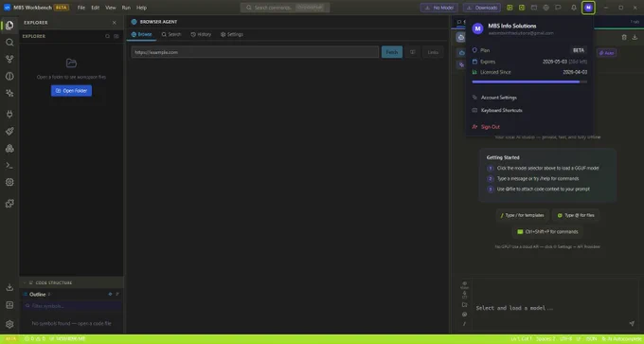Screen dimensions: 644x344
Task: Click the No Model selector button
Action: pyautogui.click(x=439, y=8)
